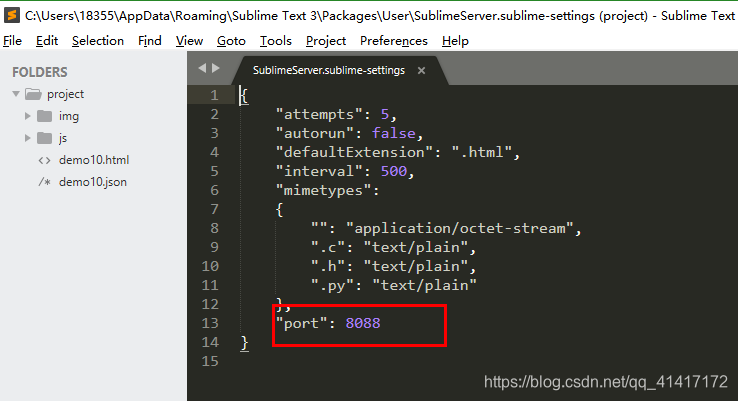Click the ".py" key on line 11
Screen dimensions: 738x401
click(332, 285)
